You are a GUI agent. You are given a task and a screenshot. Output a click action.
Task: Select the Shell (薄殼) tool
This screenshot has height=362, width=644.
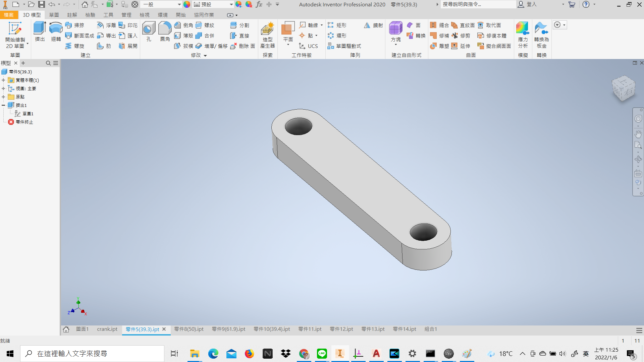[183, 36]
